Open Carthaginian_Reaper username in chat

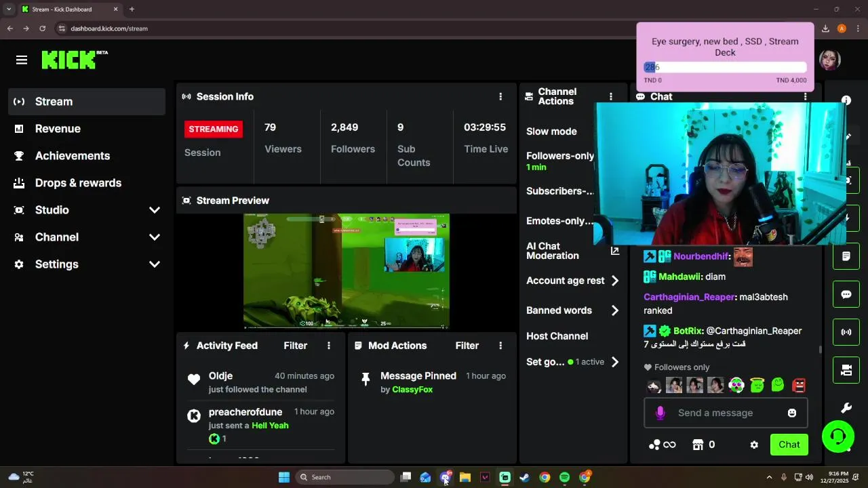(x=689, y=297)
